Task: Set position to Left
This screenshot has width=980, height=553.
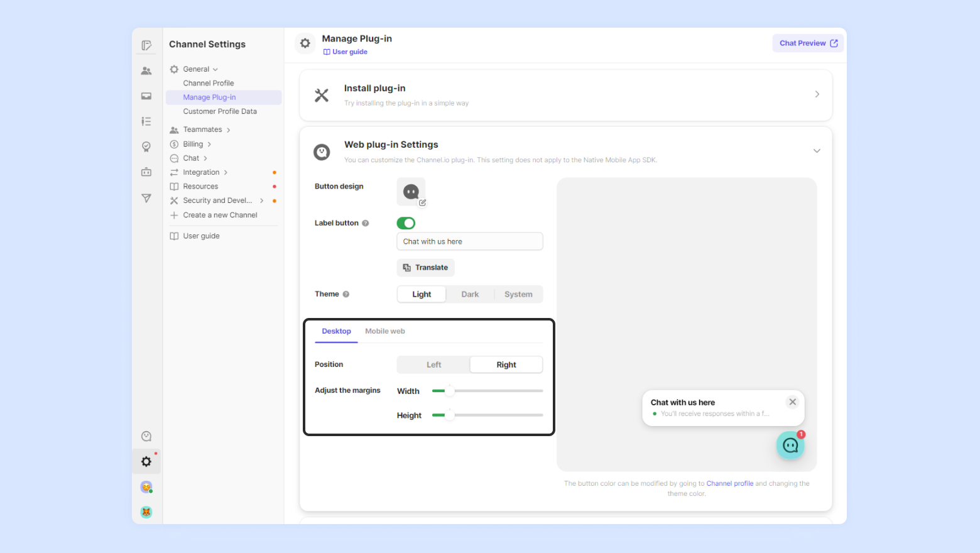Action: click(433, 364)
